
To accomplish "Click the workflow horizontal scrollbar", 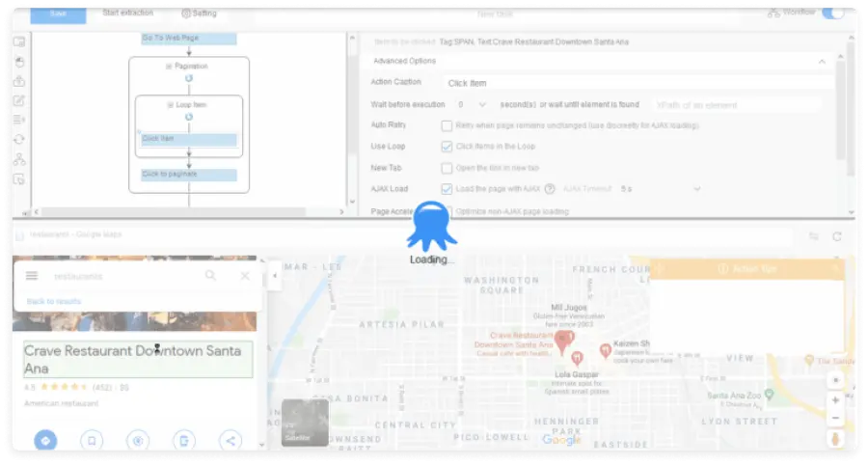I will click(174, 212).
